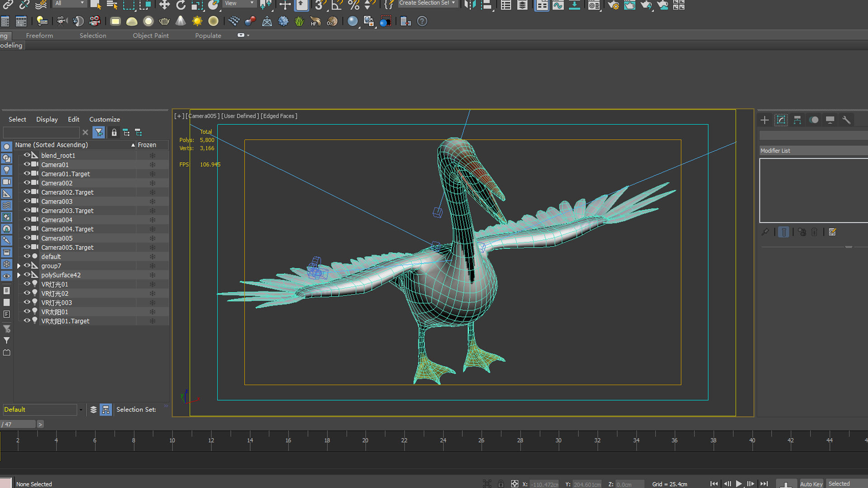868x488 pixels.
Task: Click frame 20 on the timeline
Action: 365,441
